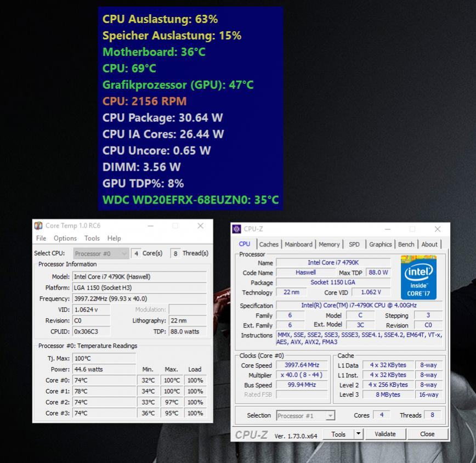Screen dimensions: 476x463
Task: Click the overlay line 'WDC WD20EFRX-68EUZN0: 35°C'
Action: [x=191, y=200]
